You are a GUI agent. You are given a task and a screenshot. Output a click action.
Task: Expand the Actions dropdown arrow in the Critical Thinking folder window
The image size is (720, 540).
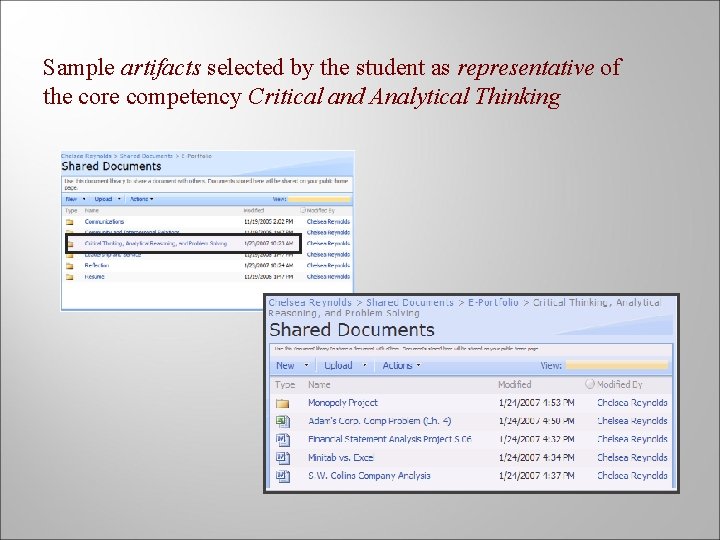(418, 366)
